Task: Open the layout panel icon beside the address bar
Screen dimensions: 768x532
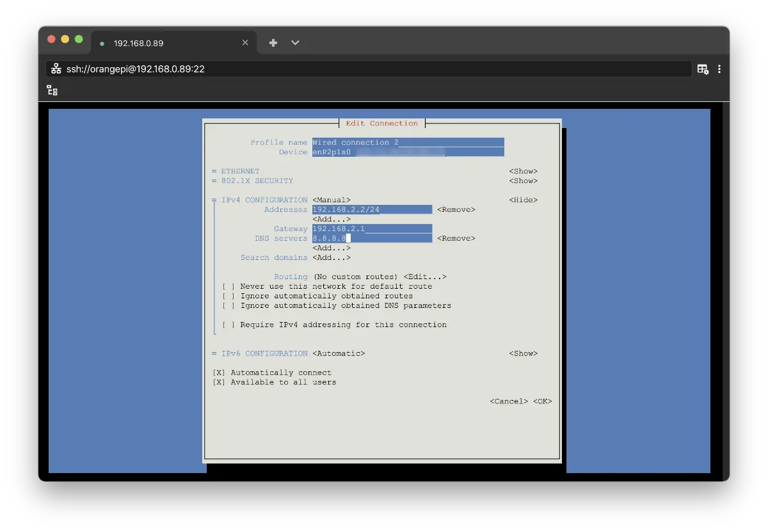Action: (x=703, y=69)
